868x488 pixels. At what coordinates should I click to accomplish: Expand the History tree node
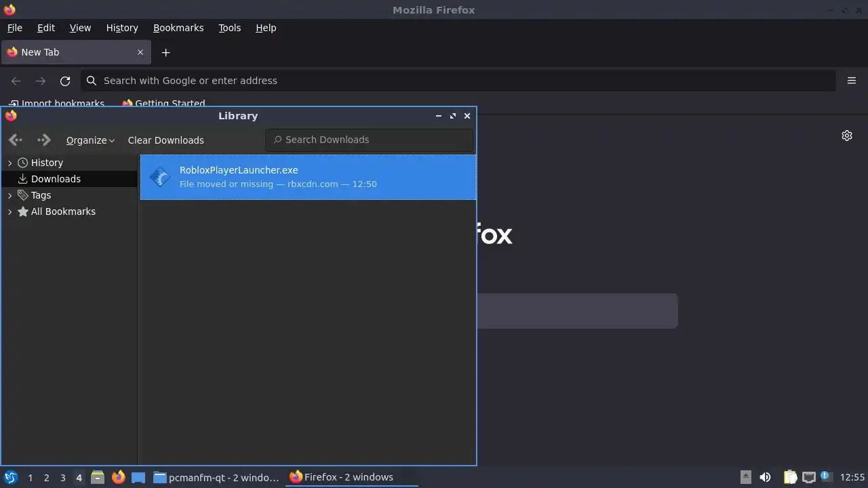pos(9,163)
